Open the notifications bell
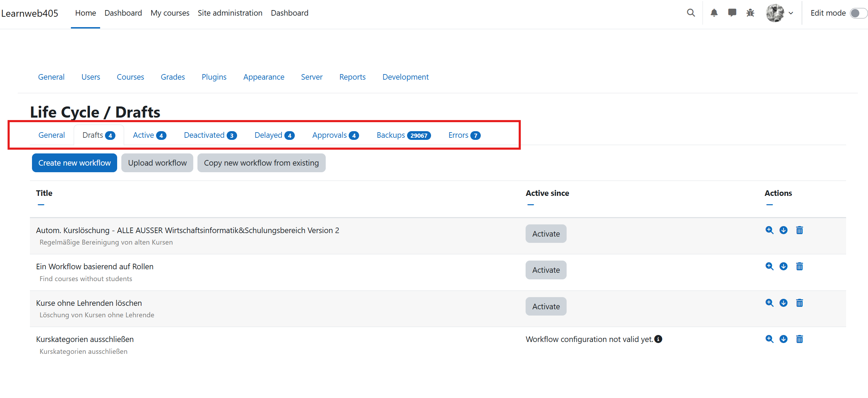 coord(714,13)
